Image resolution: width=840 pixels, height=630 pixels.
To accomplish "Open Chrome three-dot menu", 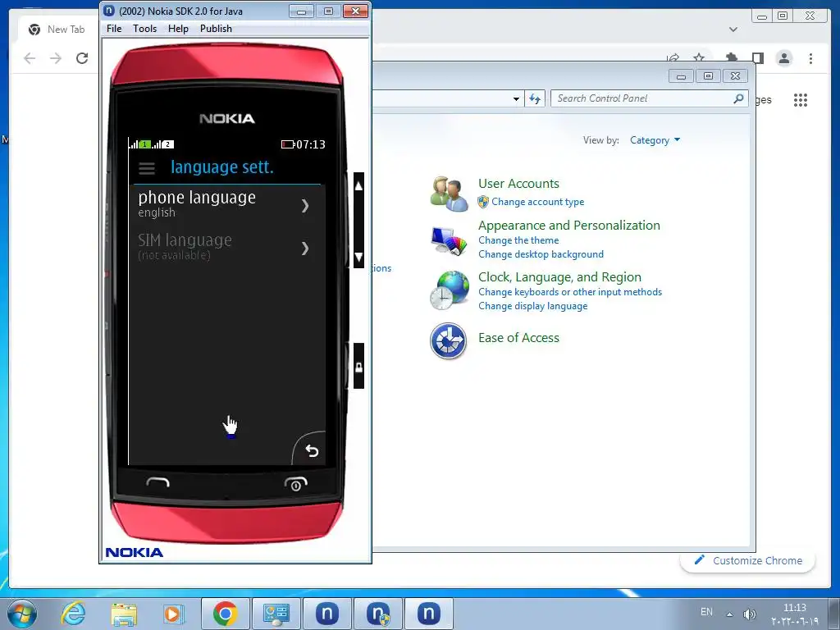I will click(810, 58).
